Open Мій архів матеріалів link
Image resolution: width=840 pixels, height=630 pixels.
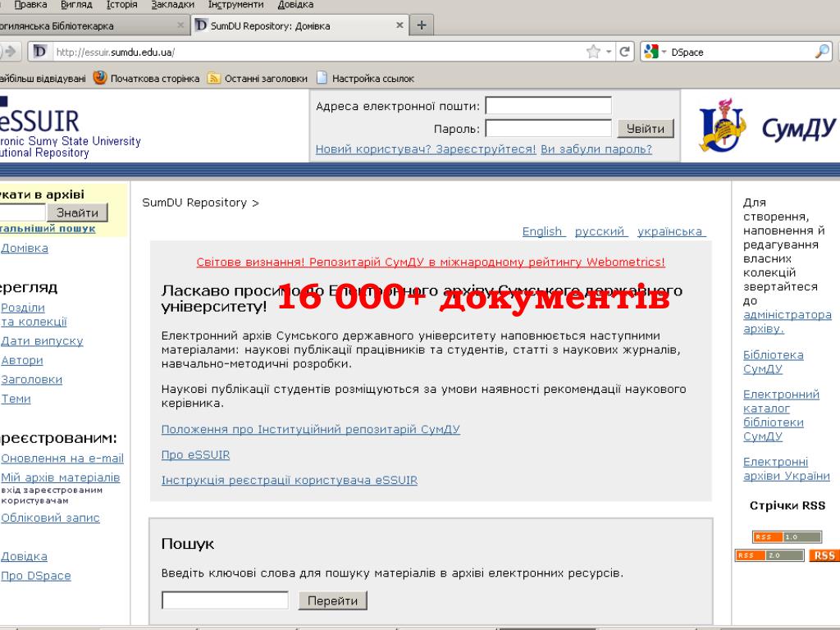60,477
